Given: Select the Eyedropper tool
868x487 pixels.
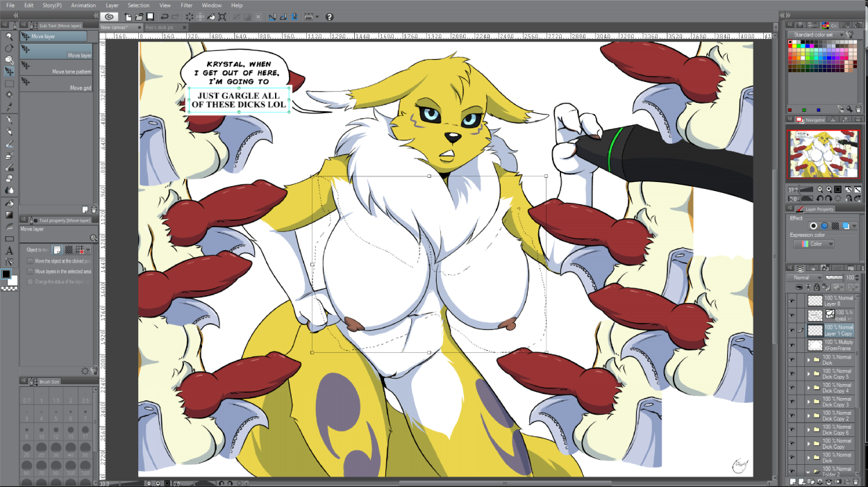Looking at the screenshot, I should click(x=9, y=107).
